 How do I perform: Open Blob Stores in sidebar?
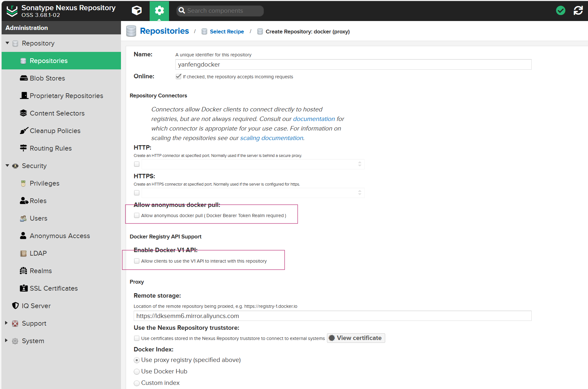pos(47,78)
